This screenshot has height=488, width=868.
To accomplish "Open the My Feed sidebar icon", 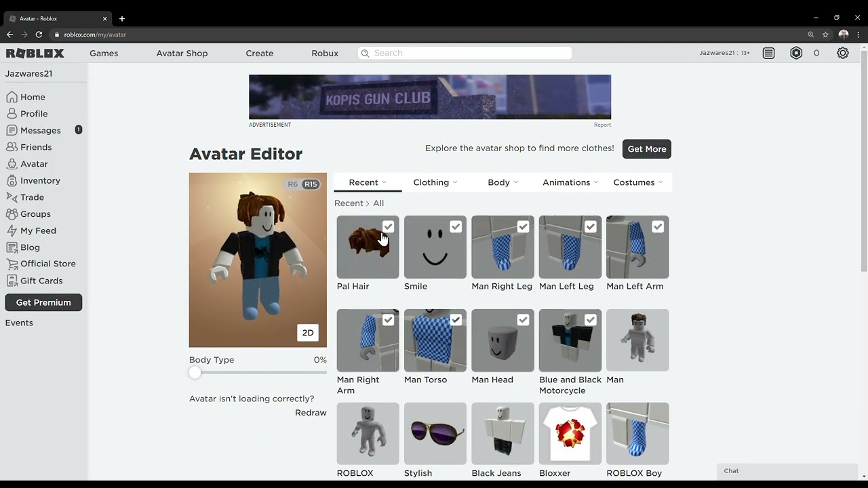I will click(x=12, y=230).
